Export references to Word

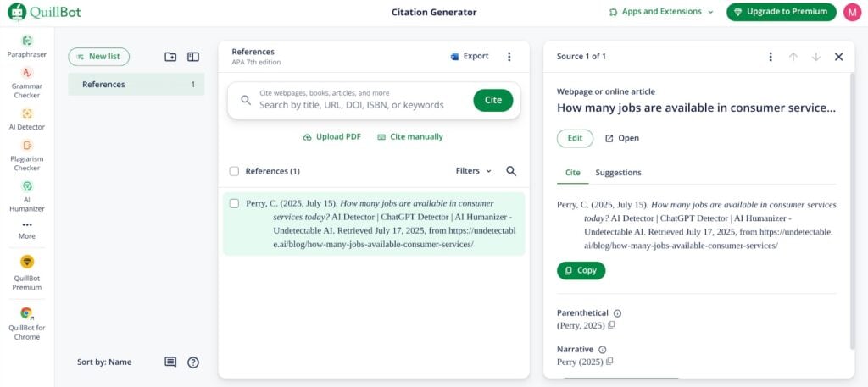click(x=470, y=57)
